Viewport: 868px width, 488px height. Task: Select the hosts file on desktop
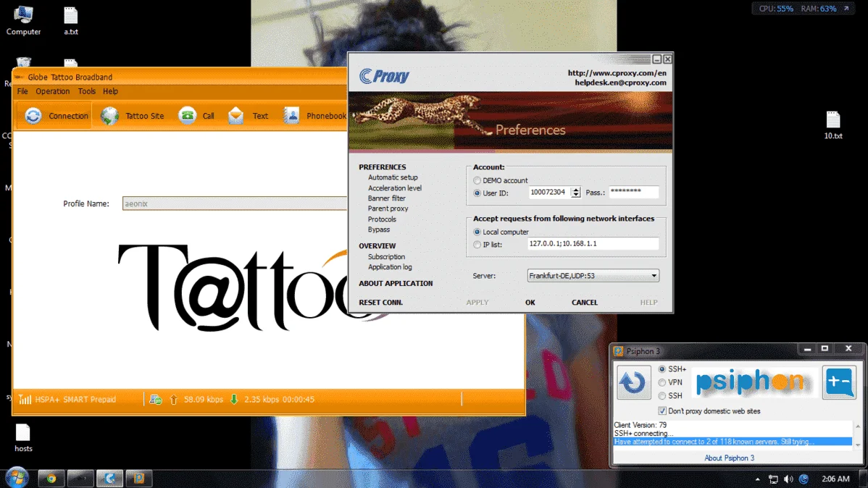coord(23,437)
